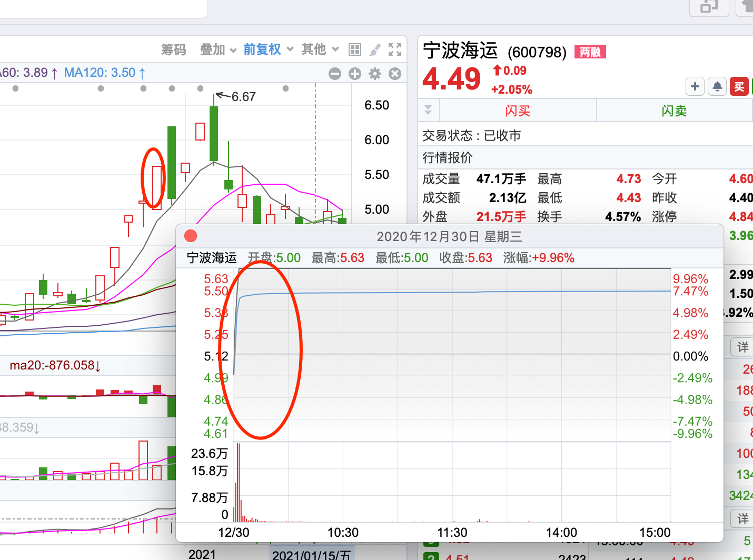Viewport: 753px width, 560px height.
Task: Click the ma20:-876.058 indicator label
Action: [x=55, y=365]
